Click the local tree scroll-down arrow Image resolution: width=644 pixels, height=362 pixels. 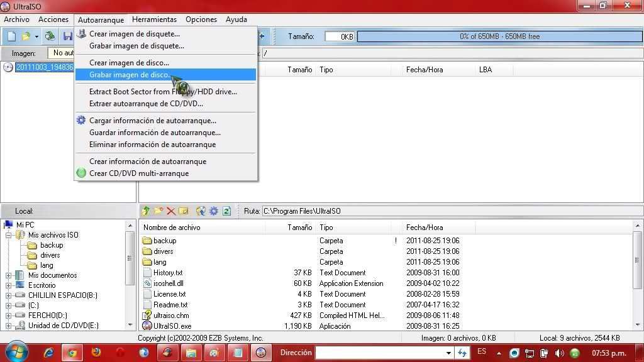tap(130, 325)
